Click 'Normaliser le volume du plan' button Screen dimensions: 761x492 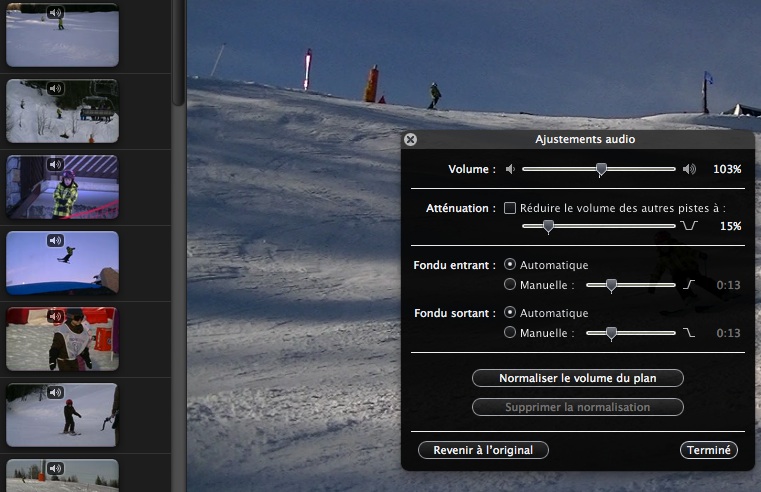[x=578, y=378]
